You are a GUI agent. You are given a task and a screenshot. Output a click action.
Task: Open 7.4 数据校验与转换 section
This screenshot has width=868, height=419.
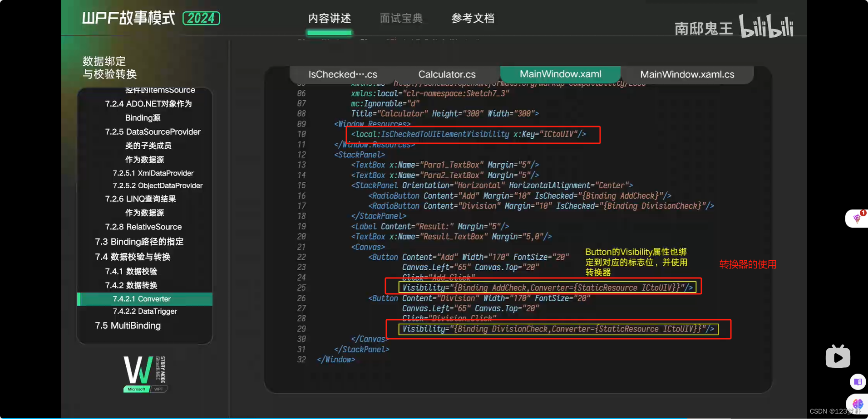click(x=133, y=257)
